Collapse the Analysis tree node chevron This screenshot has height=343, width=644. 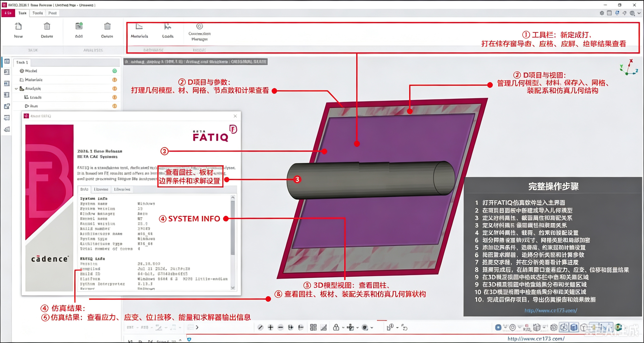(x=16, y=89)
